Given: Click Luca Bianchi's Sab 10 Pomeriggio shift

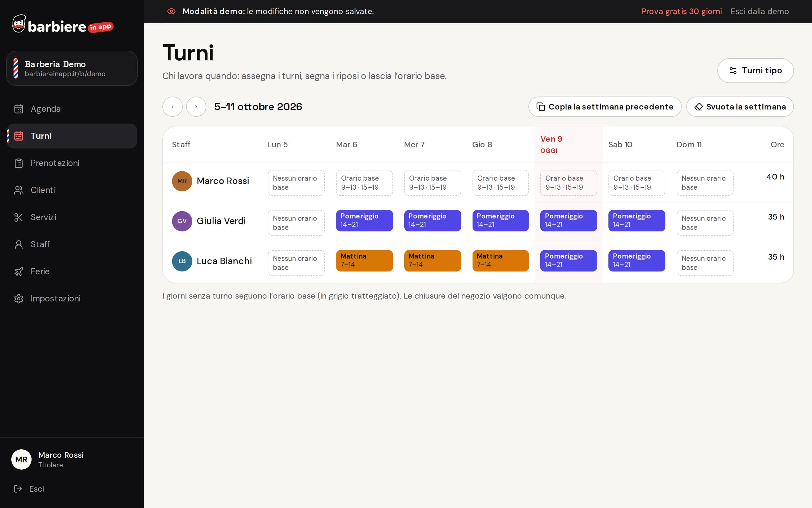Looking at the screenshot, I should click(x=637, y=261).
